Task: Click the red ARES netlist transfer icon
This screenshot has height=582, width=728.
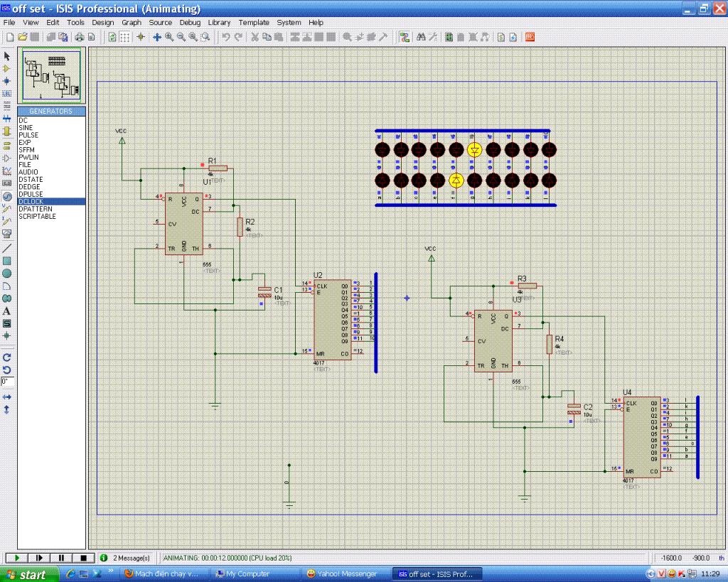Action: pos(530,37)
